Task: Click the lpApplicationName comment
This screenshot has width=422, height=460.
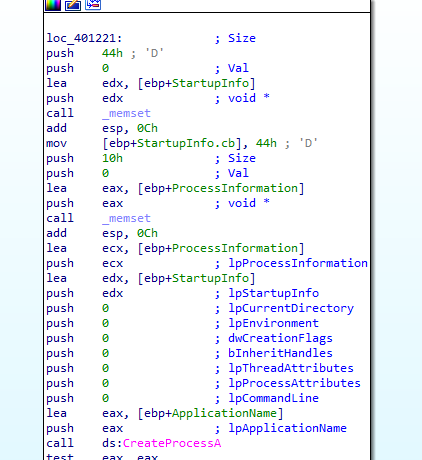Action: 287,428
